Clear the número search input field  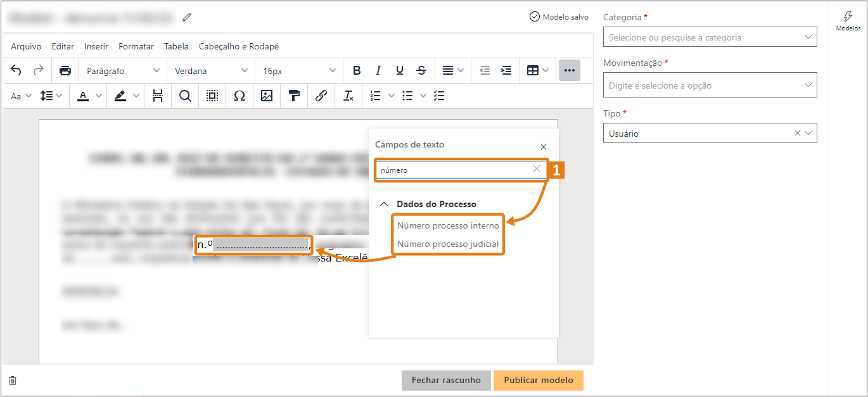click(537, 169)
